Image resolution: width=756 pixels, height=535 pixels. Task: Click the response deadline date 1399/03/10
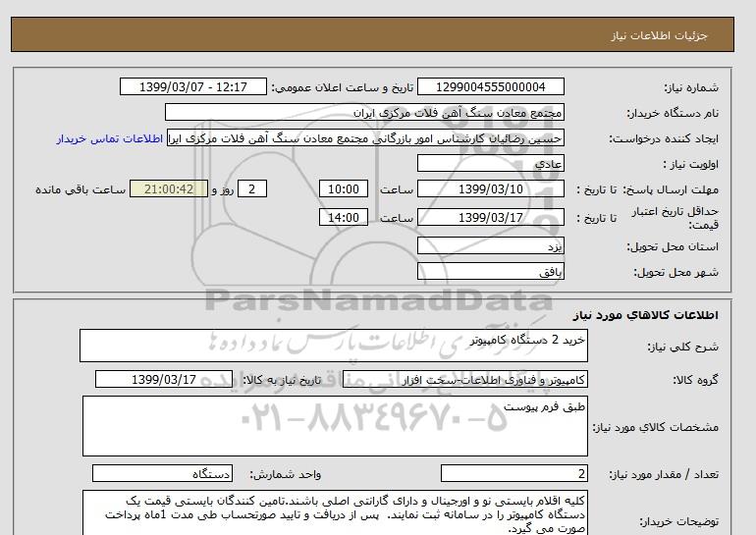point(490,188)
